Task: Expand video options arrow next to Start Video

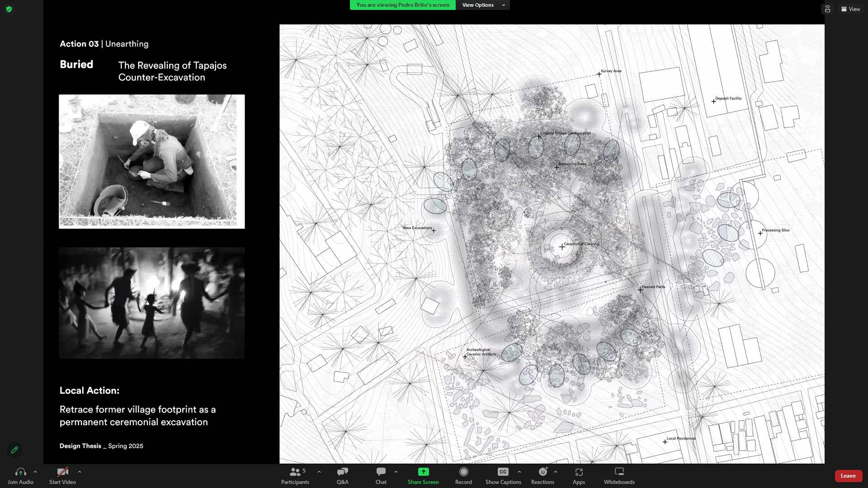Action: [80, 472]
